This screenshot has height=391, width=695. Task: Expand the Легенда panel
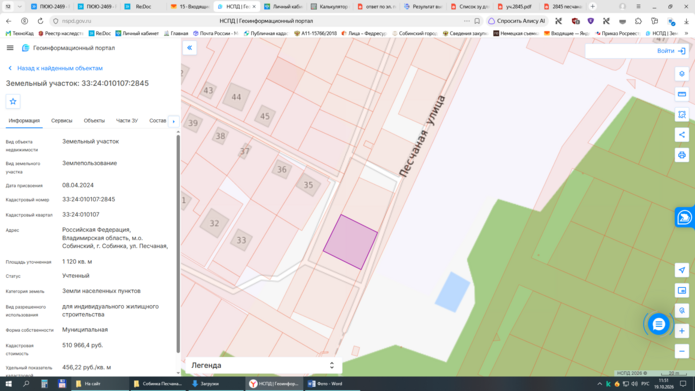coord(263,365)
